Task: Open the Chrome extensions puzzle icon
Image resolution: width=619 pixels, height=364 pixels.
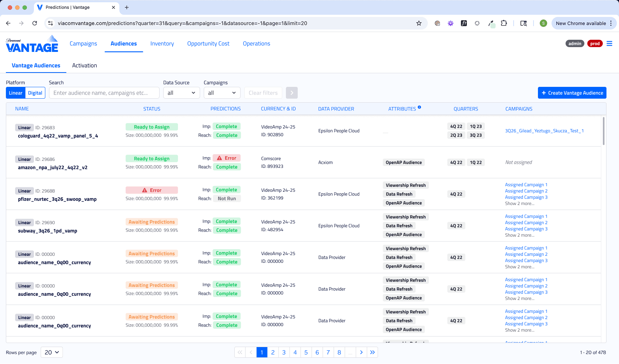Action: [504, 23]
